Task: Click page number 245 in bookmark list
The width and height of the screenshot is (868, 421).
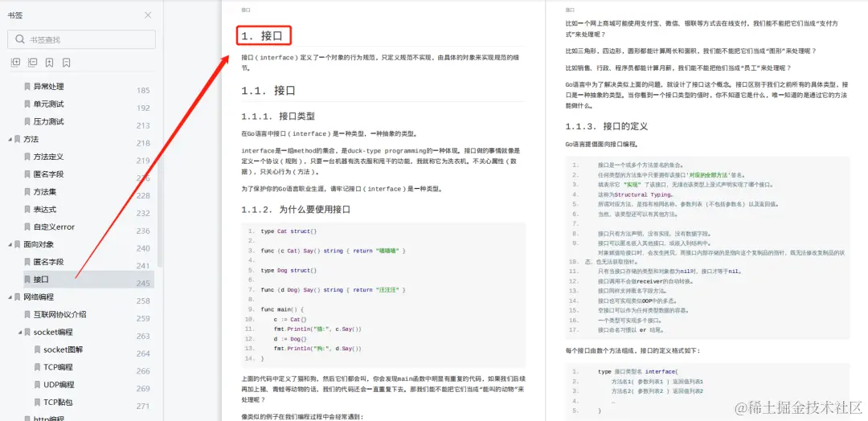Action: pos(143,284)
